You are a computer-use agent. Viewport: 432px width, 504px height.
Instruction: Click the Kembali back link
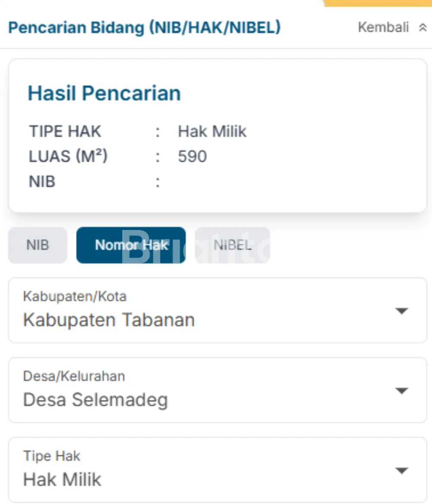[383, 28]
